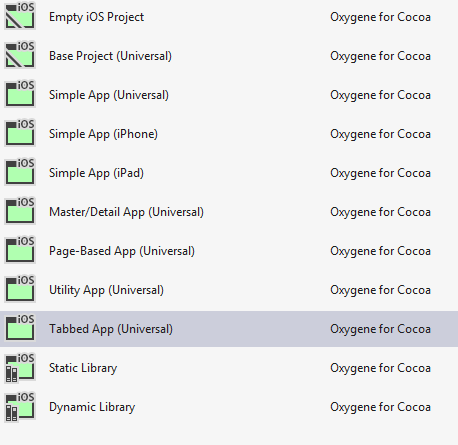Viewport: 458px width, 445px height.
Task: Click the Dynamic Library template icon
Action: (20, 406)
